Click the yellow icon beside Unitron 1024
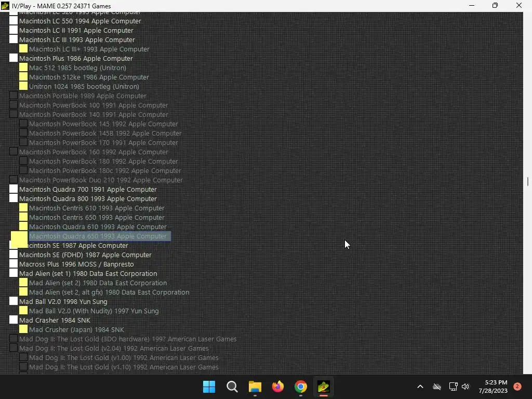The width and height of the screenshot is (532, 399). 23,86
